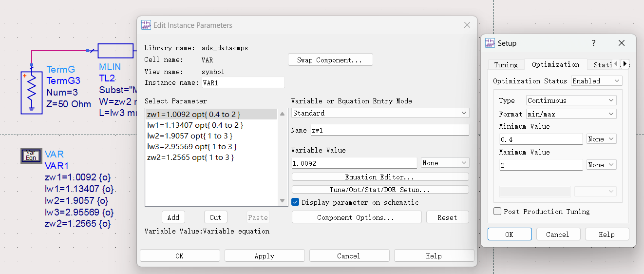The image size is (644, 274).
Task: Click the Cut parameter button
Action: [215, 217]
